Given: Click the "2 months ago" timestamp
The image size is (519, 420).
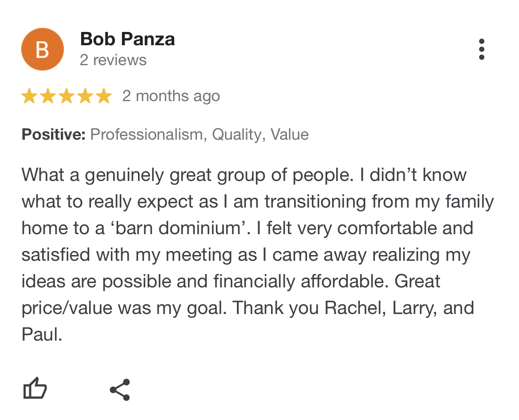Looking at the screenshot, I should 171,96.
